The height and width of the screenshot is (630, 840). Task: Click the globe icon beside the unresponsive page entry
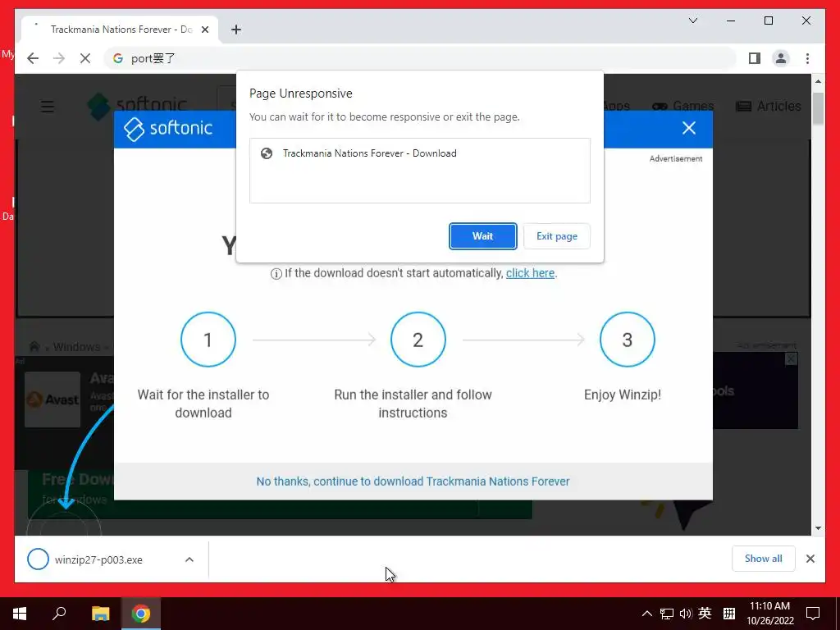pyautogui.click(x=267, y=153)
